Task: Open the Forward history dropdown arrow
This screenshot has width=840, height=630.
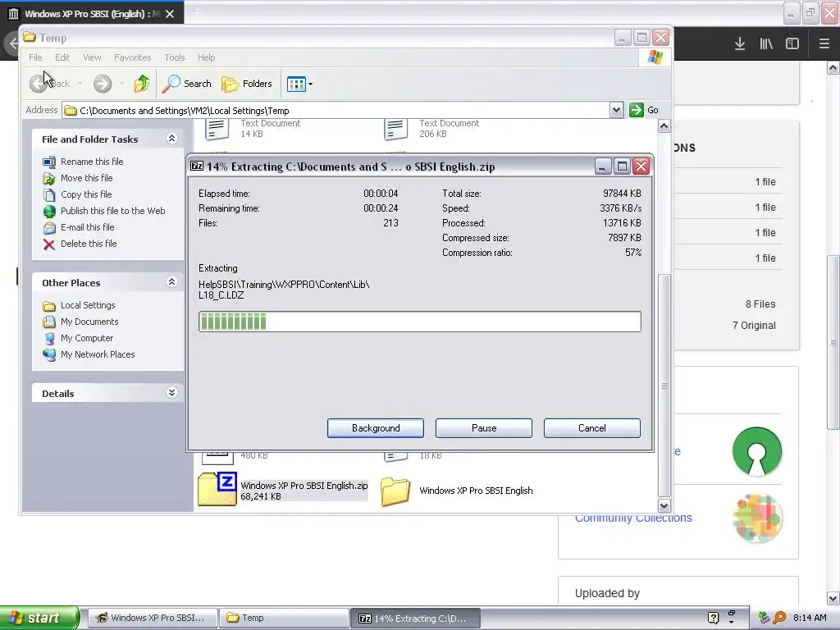Action: point(121,84)
